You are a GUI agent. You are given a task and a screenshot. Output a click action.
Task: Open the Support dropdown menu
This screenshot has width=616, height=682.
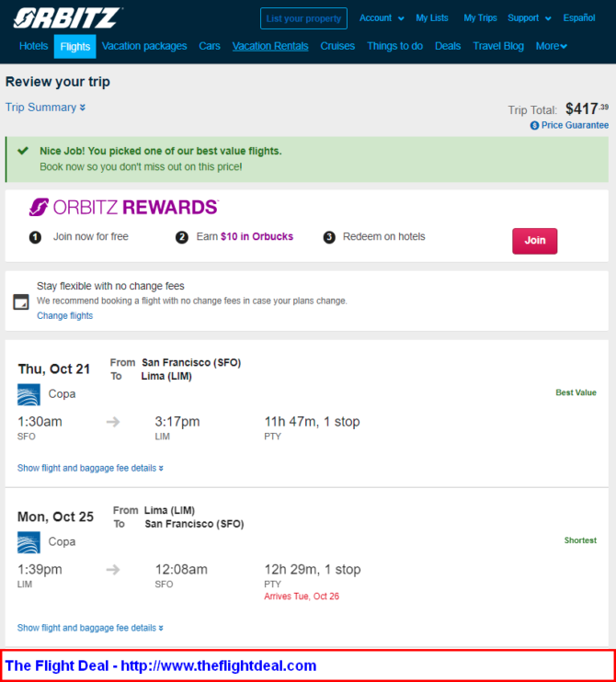(529, 18)
